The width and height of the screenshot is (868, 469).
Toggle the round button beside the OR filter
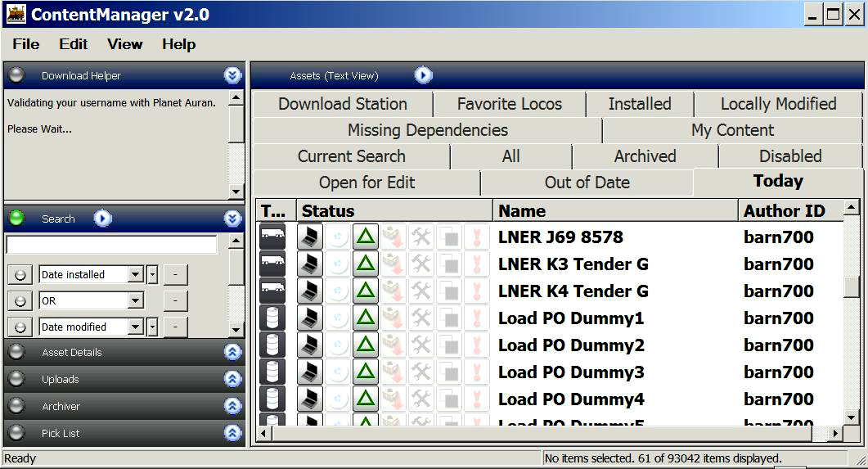pos(20,301)
